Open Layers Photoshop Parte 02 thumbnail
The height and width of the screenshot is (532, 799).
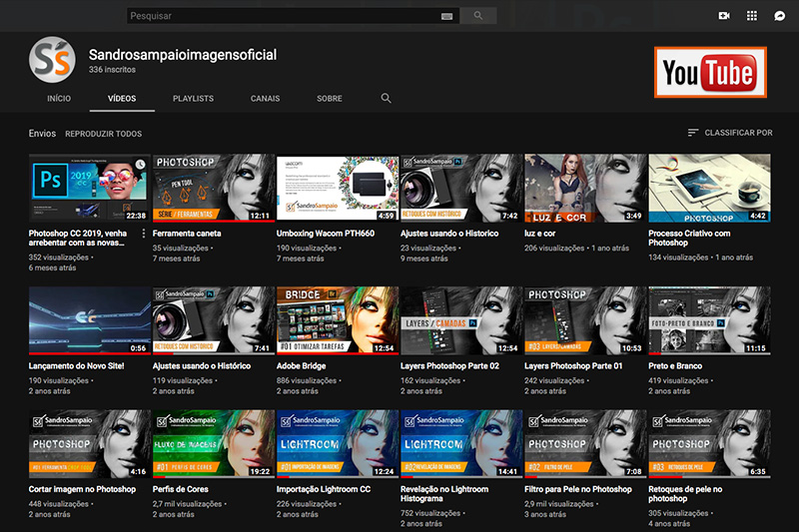tap(461, 320)
